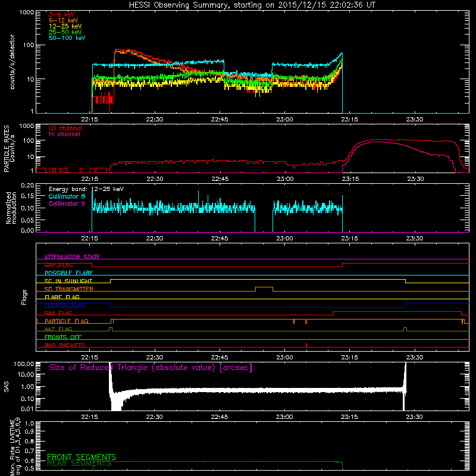The width and height of the screenshot is (476, 476).
Task: Click the 23:15 tick under the Flags plot
Action: point(350,358)
